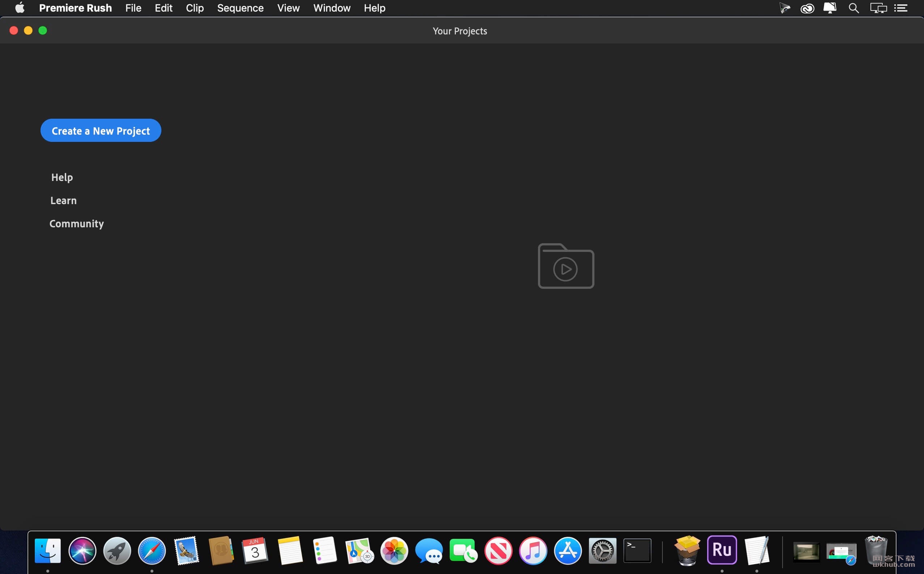Click Create a New Project button
This screenshot has height=574, width=924.
pos(101,130)
